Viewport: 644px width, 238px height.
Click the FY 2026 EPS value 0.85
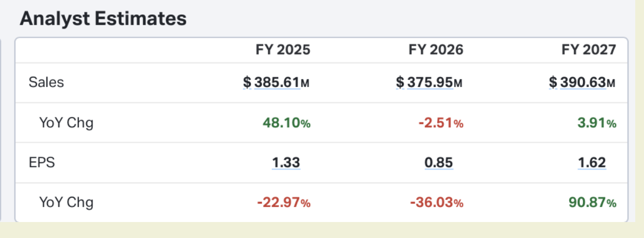click(439, 163)
